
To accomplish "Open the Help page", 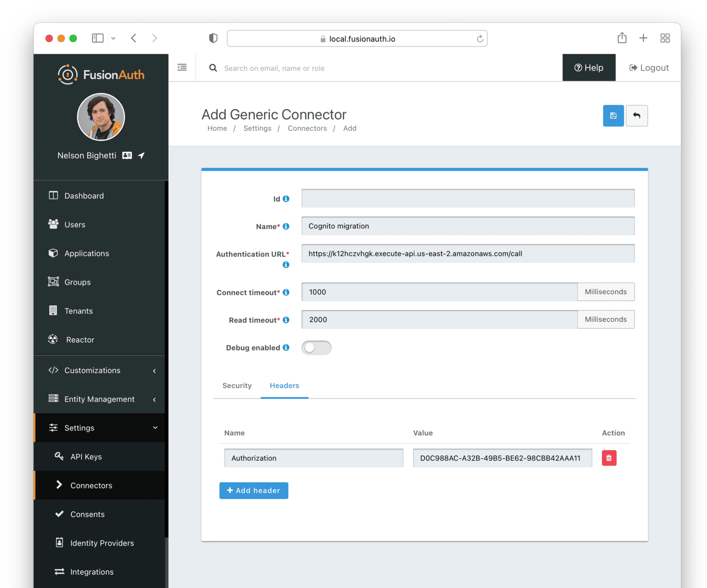I will (x=588, y=68).
